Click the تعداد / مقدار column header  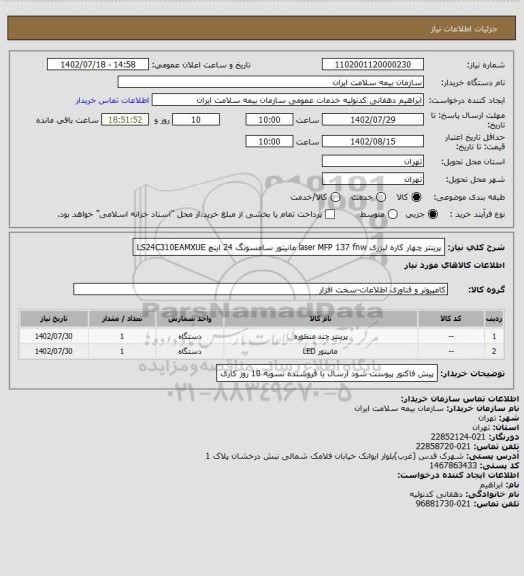[x=122, y=318]
